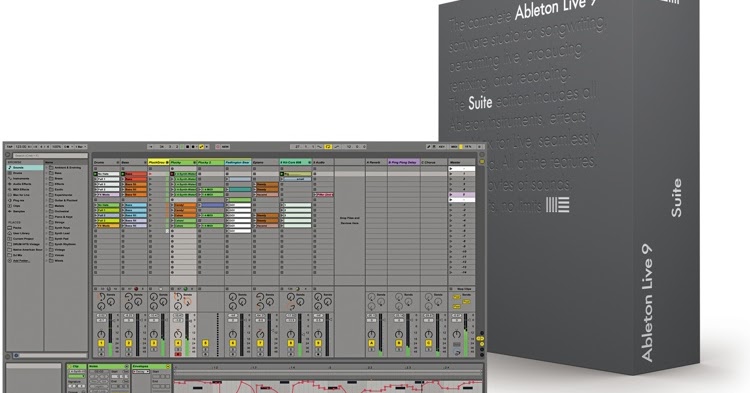Click the Stop Clips button on Master
The image size is (750, 393).
pos(464,289)
